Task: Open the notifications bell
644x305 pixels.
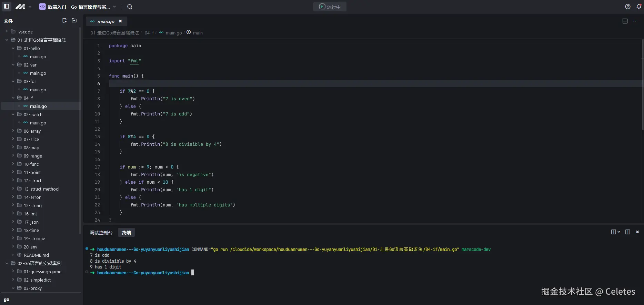Action: point(638,7)
